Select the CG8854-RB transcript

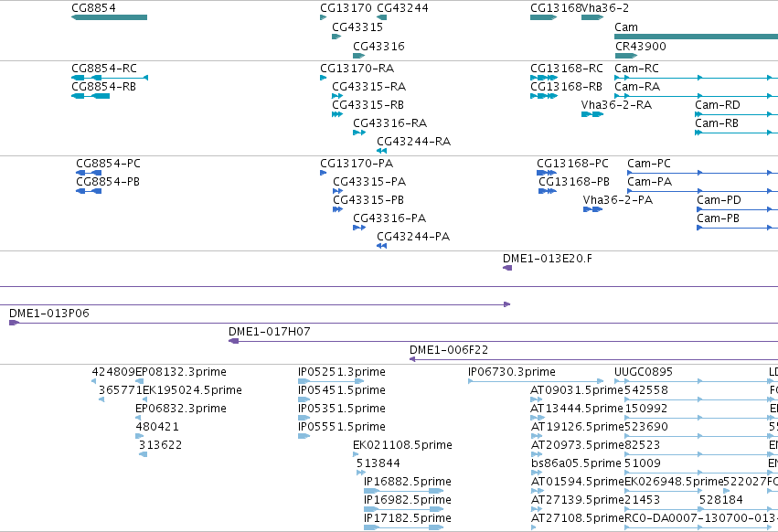(x=91, y=96)
